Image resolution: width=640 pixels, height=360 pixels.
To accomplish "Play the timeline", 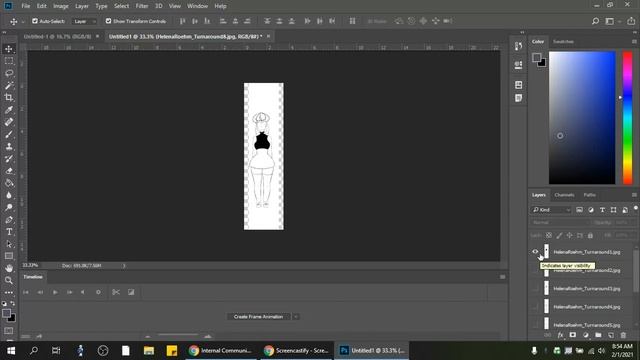I will click(55, 292).
